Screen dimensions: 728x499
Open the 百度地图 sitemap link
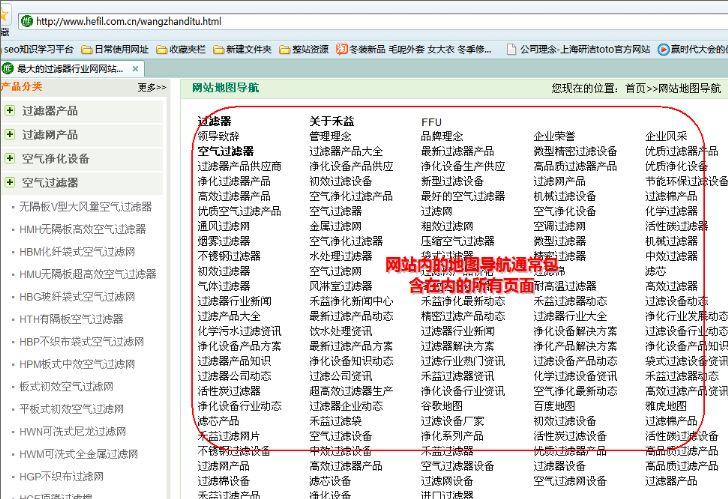[x=554, y=406]
